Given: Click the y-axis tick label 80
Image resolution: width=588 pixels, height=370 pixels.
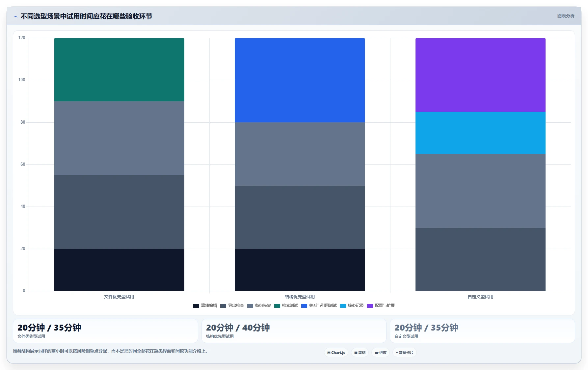Looking at the screenshot, I should [23, 122].
